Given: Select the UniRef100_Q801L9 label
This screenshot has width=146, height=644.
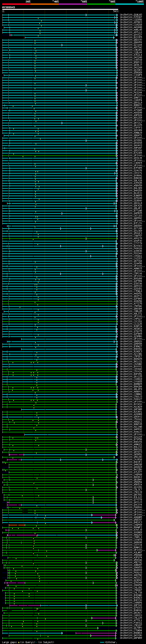Looking at the screenshot, I should pyautogui.click(x=131, y=103).
